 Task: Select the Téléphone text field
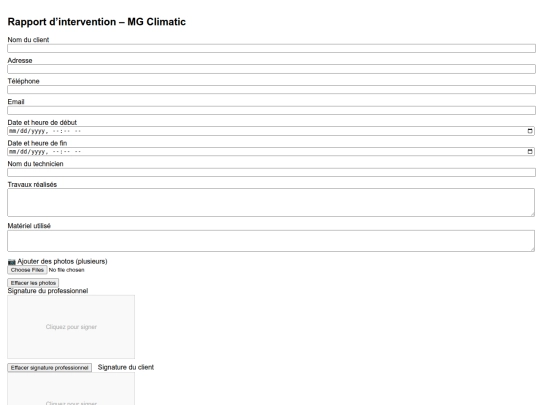[271, 90]
